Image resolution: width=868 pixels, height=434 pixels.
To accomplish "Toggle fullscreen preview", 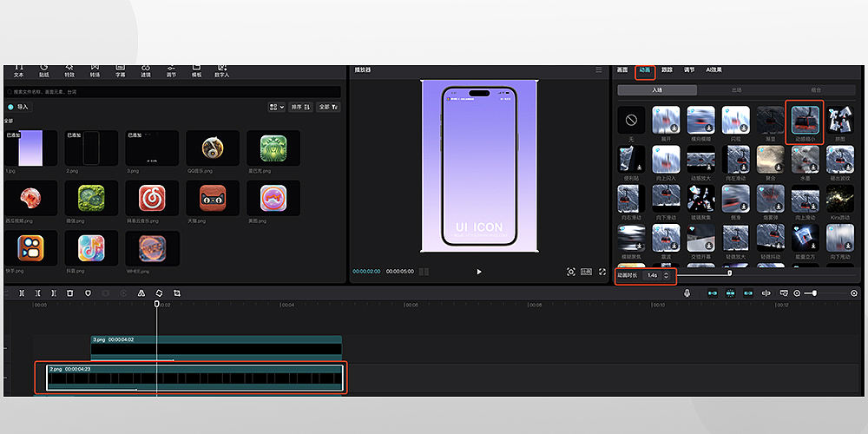I will tap(602, 272).
